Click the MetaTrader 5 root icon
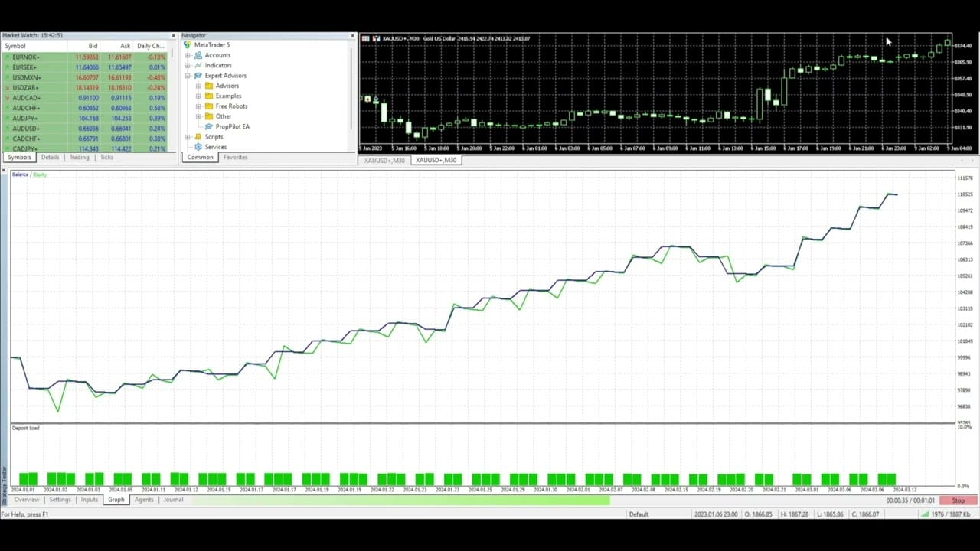980x551 pixels. (x=188, y=45)
